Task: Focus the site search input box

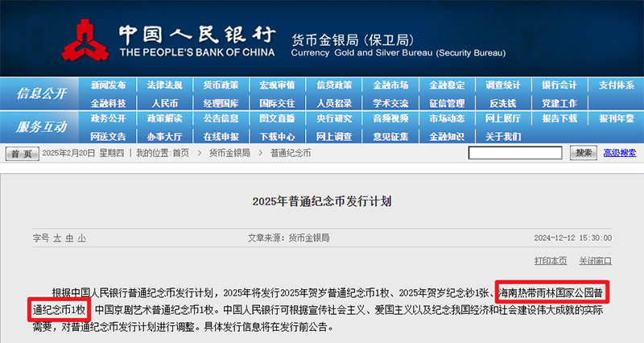Action: click(515, 153)
